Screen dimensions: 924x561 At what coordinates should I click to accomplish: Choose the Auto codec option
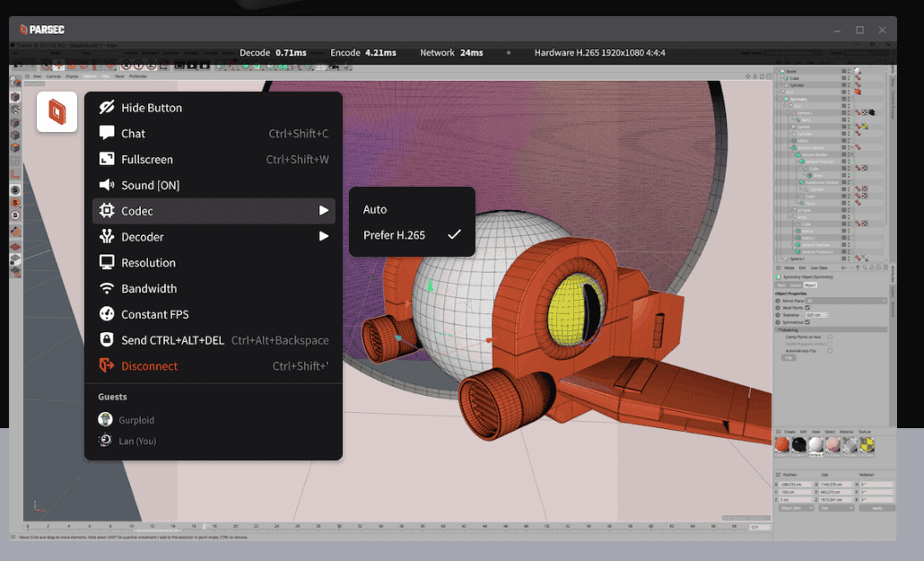tap(375, 209)
